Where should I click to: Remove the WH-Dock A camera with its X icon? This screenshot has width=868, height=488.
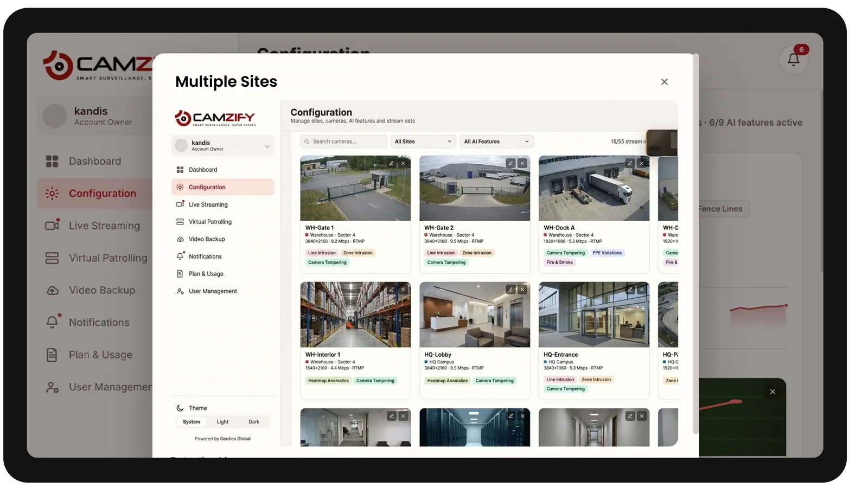(642, 163)
